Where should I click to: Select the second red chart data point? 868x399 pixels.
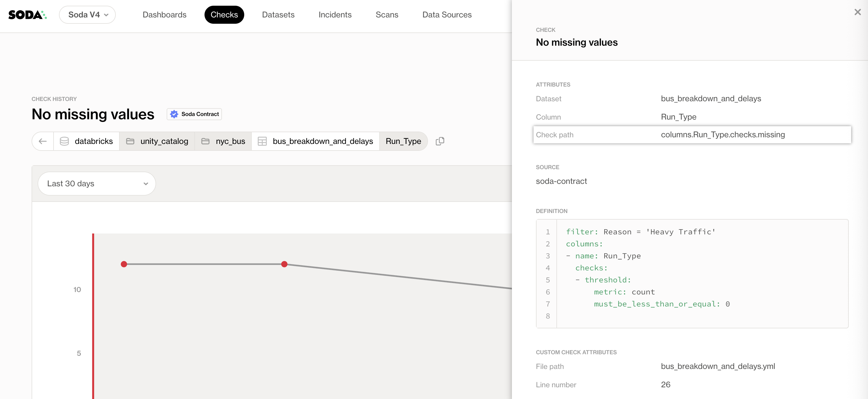(285, 264)
